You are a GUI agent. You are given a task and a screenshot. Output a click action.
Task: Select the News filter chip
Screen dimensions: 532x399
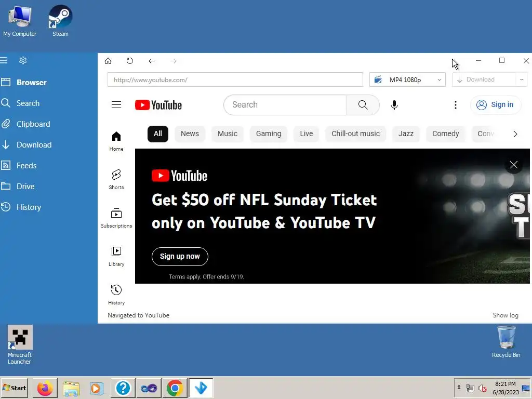[x=190, y=134]
